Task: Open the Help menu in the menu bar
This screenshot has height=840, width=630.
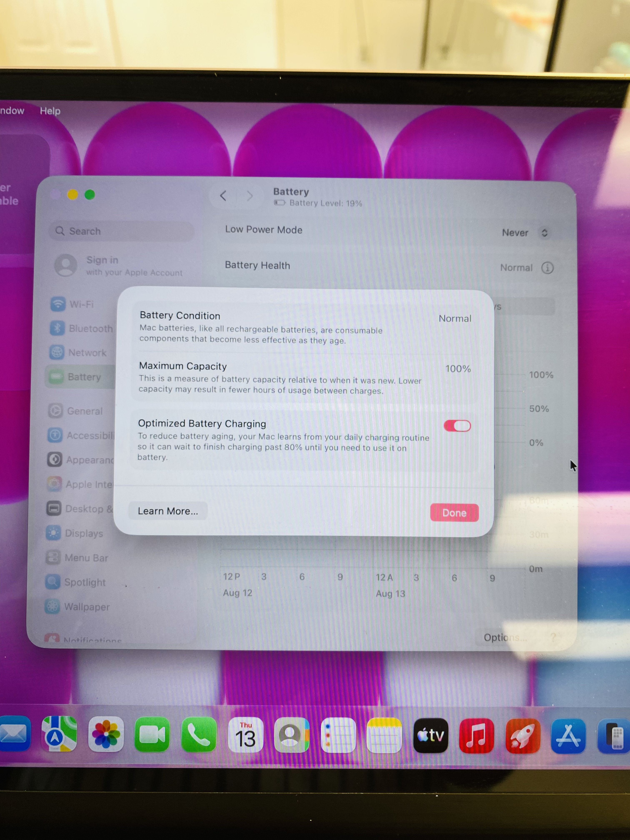Action: pyautogui.click(x=50, y=111)
